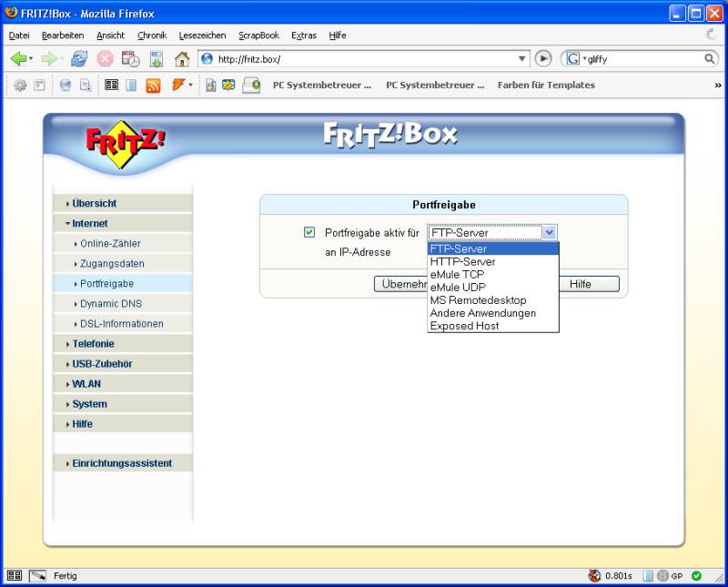
Task: Click the gear icon in bookmarks toolbar
Action: pyautogui.click(x=20, y=85)
